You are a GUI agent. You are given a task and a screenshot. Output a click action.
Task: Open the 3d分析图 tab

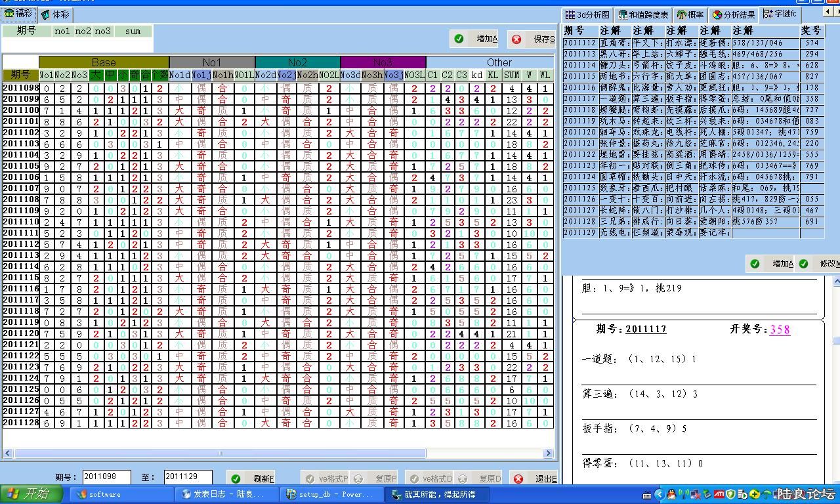pos(587,14)
